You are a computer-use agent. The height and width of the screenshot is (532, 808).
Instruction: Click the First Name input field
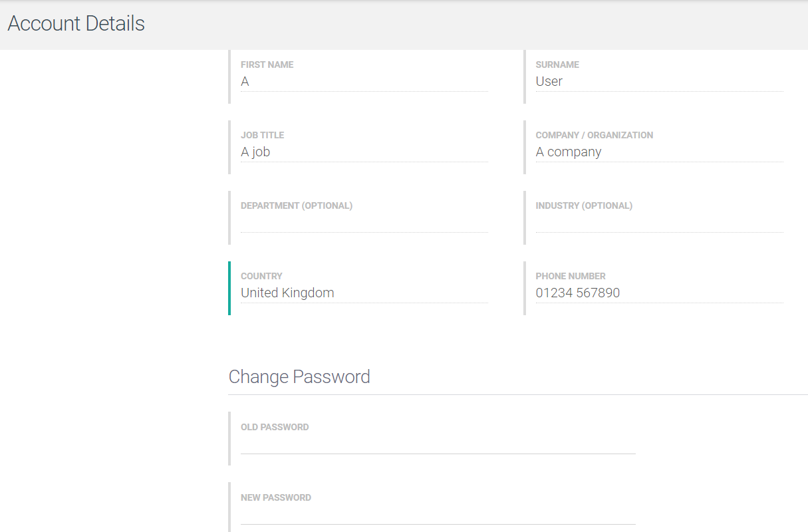tap(364, 81)
